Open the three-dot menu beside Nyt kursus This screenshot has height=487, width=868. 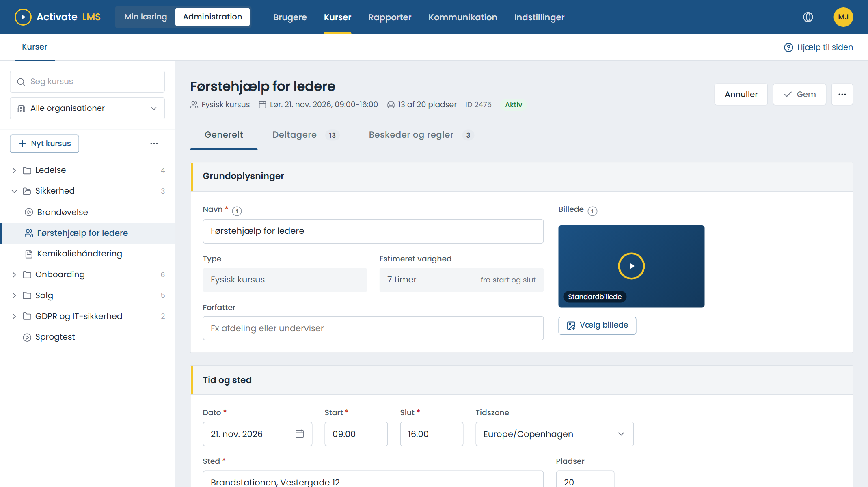point(154,144)
